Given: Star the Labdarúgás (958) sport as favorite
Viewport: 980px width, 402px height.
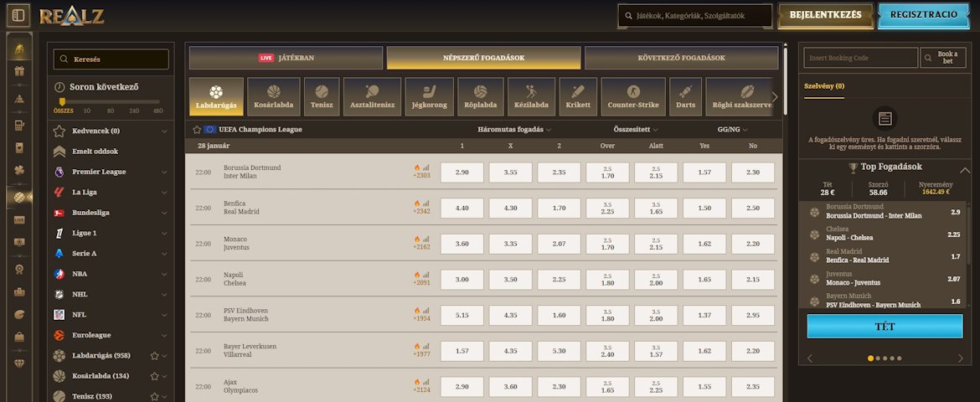Looking at the screenshot, I should tap(154, 356).
